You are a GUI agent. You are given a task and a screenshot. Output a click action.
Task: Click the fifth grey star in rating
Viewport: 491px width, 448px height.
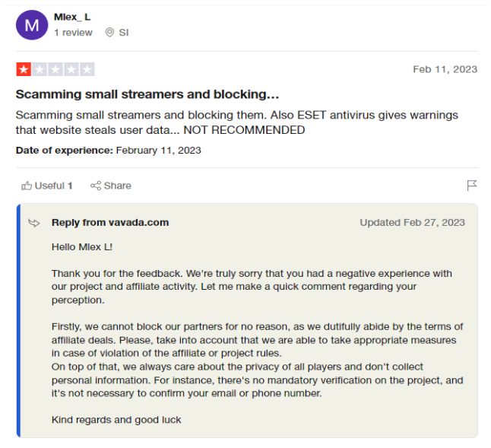87,69
